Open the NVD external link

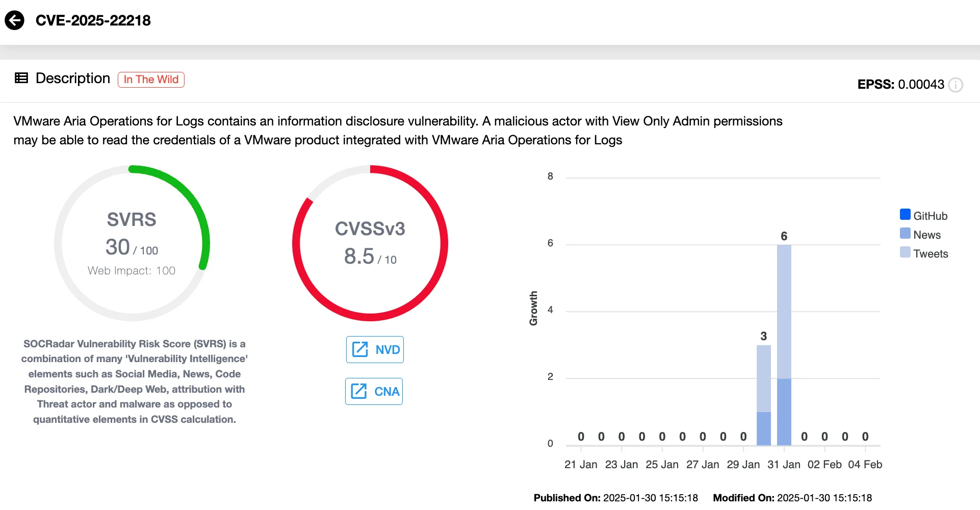375,349
